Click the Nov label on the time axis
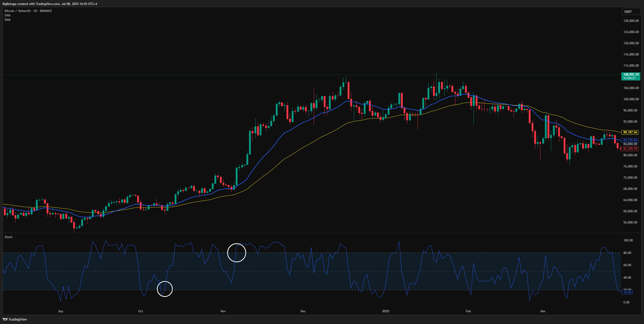The width and height of the screenshot is (644, 324). tap(223, 311)
